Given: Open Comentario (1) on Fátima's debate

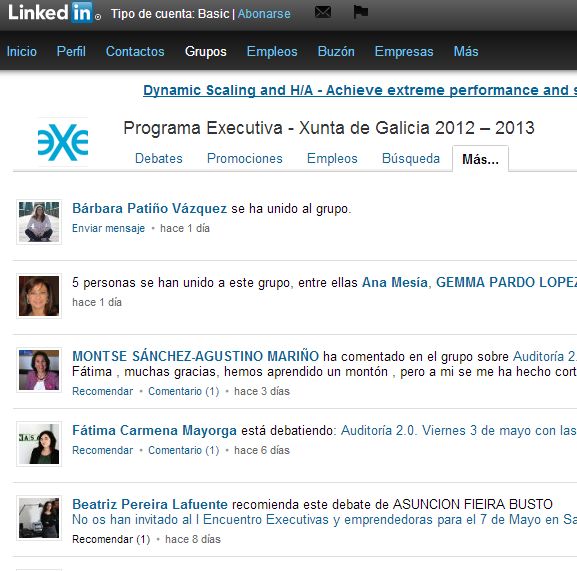Looking at the screenshot, I should click(x=184, y=450).
